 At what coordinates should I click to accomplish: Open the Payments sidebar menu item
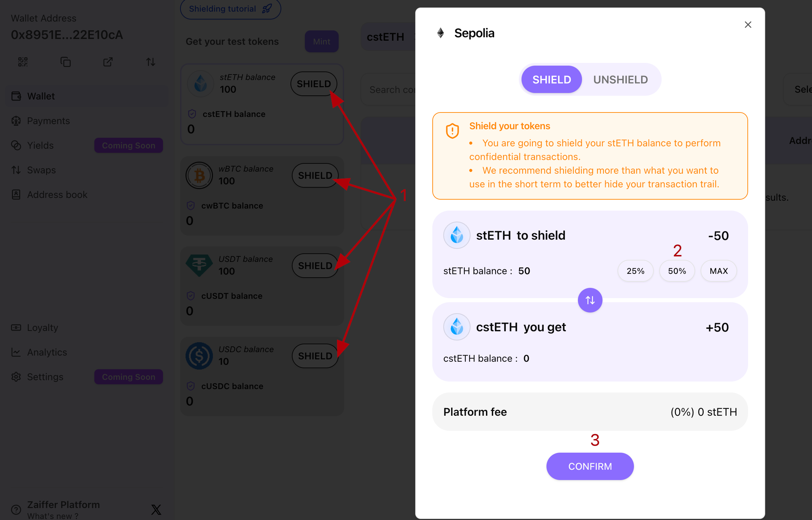[x=48, y=121]
